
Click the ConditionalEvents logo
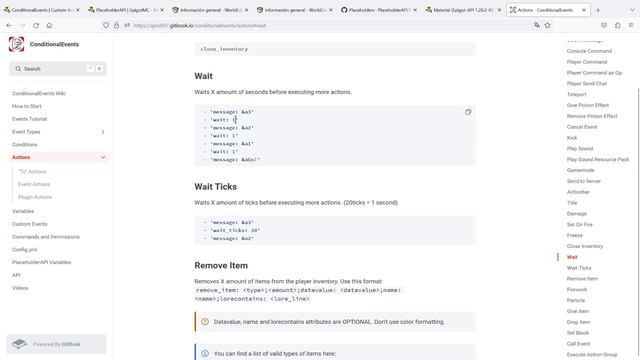point(16,44)
